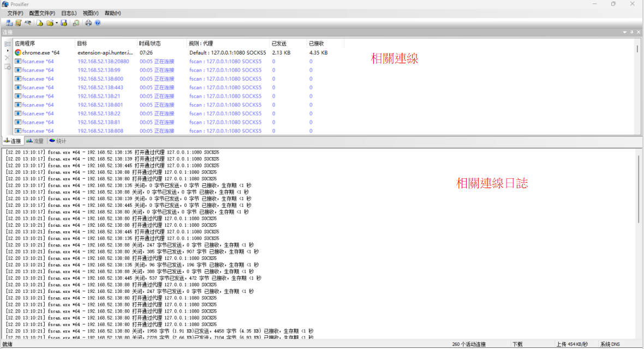Click the 2.13 KB sent value
644x349 pixels.
tap(281, 52)
